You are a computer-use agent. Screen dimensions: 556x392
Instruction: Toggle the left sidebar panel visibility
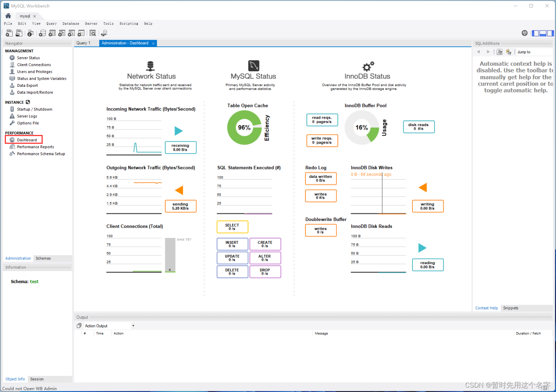(535, 33)
